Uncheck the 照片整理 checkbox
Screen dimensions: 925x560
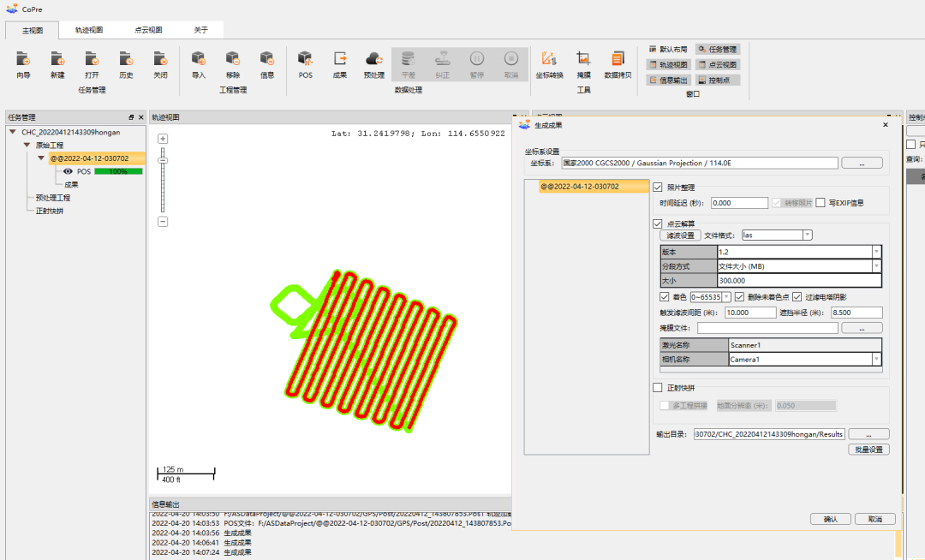tap(658, 188)
